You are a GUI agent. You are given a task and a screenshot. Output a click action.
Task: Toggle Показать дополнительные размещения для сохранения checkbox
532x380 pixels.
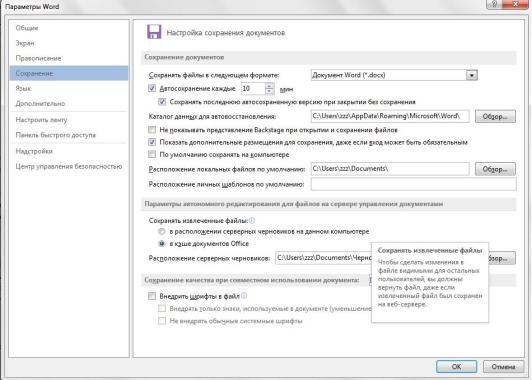[x=152, y=142]
